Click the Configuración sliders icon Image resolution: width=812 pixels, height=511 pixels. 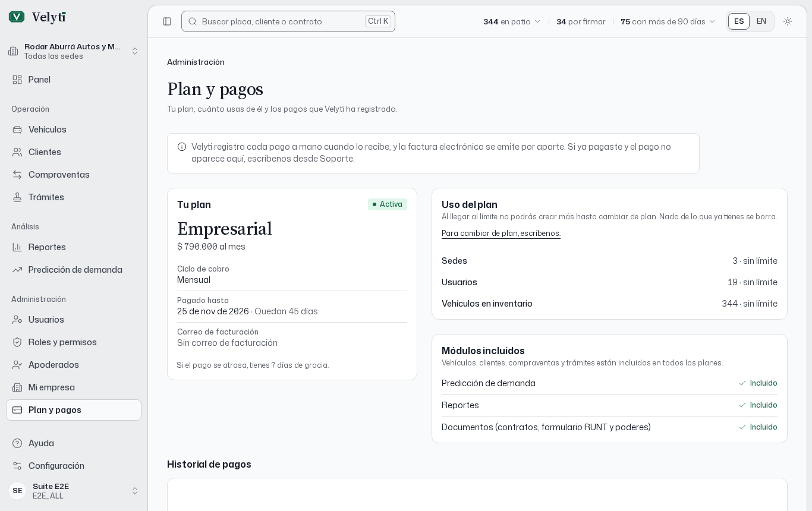[x=17, y=466]
